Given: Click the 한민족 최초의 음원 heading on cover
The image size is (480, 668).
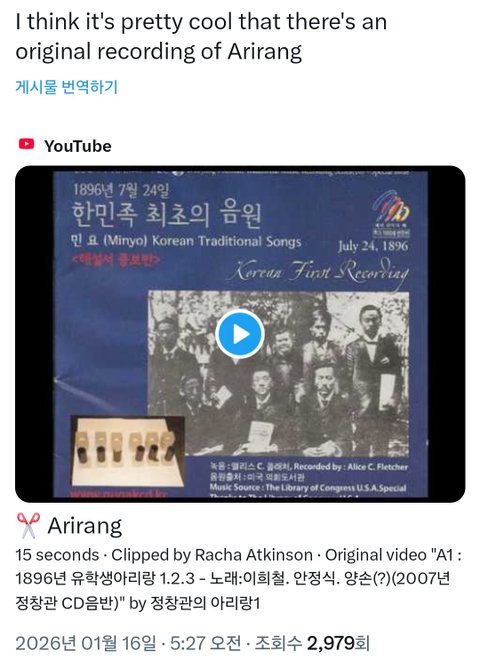Looking at the screenshot, I should tap(166, 215).
